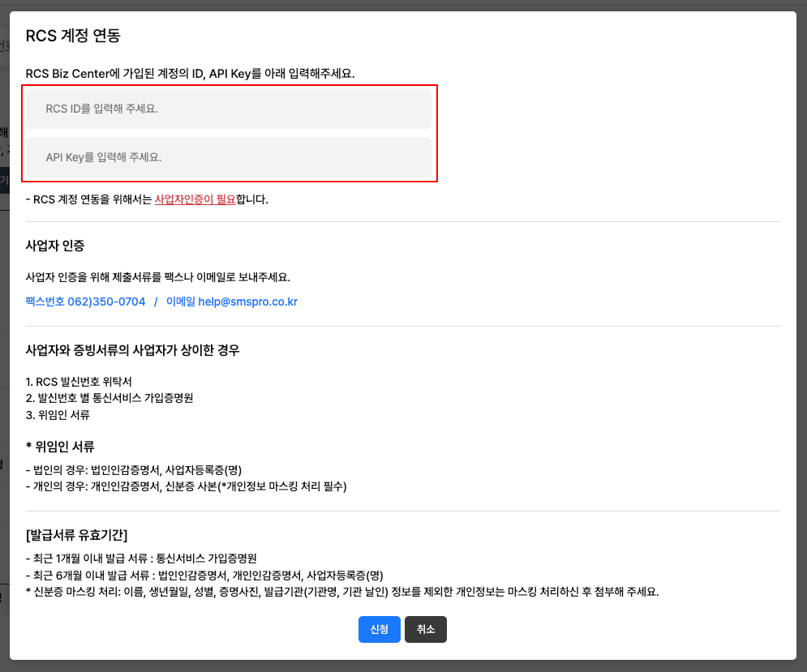The width and height of the screenshot is (807, 672).
Task: Click the 개인의 경우 document line
Action: 186,486
